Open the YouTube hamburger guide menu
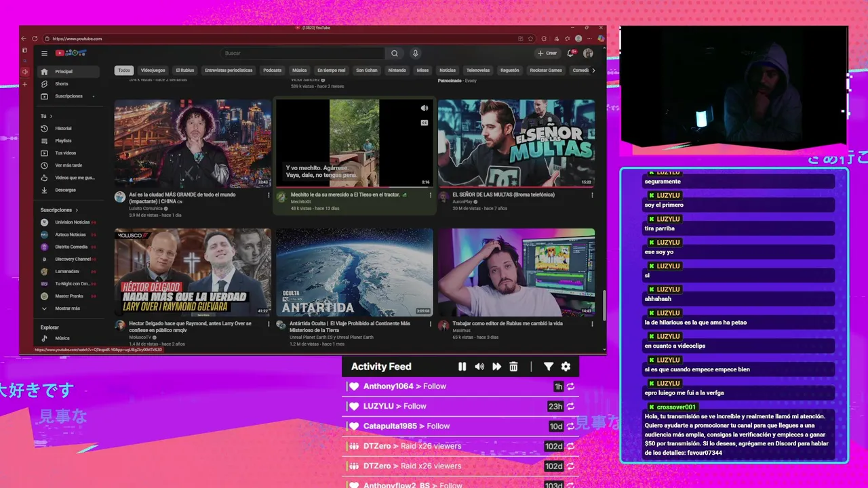This screenshot has height=488, width=868. pos(44,53)
